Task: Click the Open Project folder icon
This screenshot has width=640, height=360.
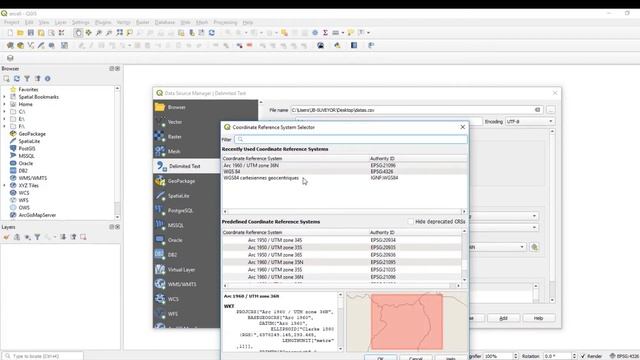Action: (x=20, y=33)
